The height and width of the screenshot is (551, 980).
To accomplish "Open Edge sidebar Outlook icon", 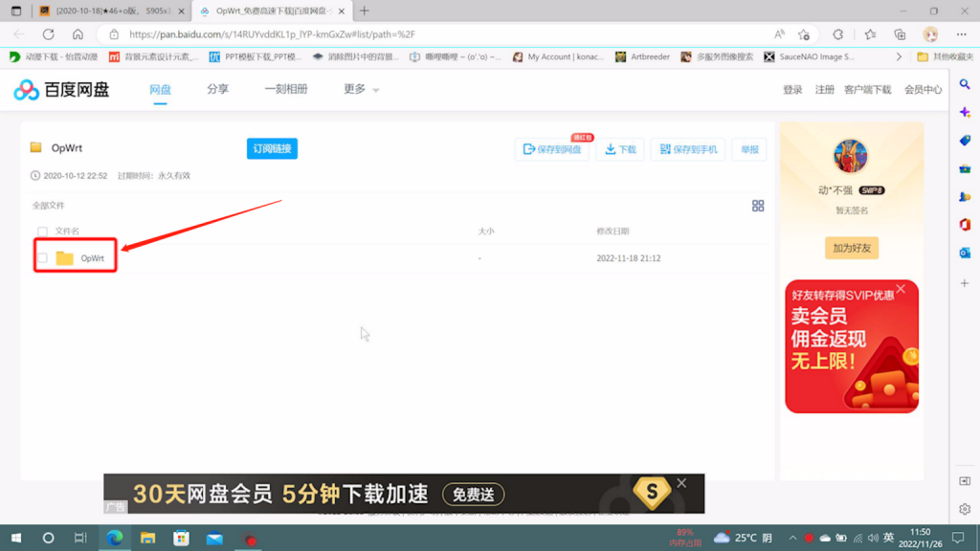I will [x=965, y=253].
